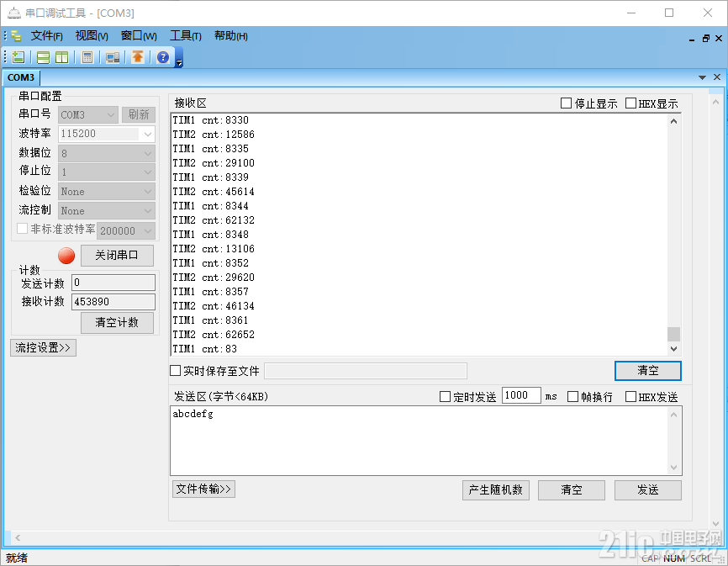Click the inner restore window button
The width and height of the screenshot is (728, 566).
pyautogui.click(x=705, y=39)
